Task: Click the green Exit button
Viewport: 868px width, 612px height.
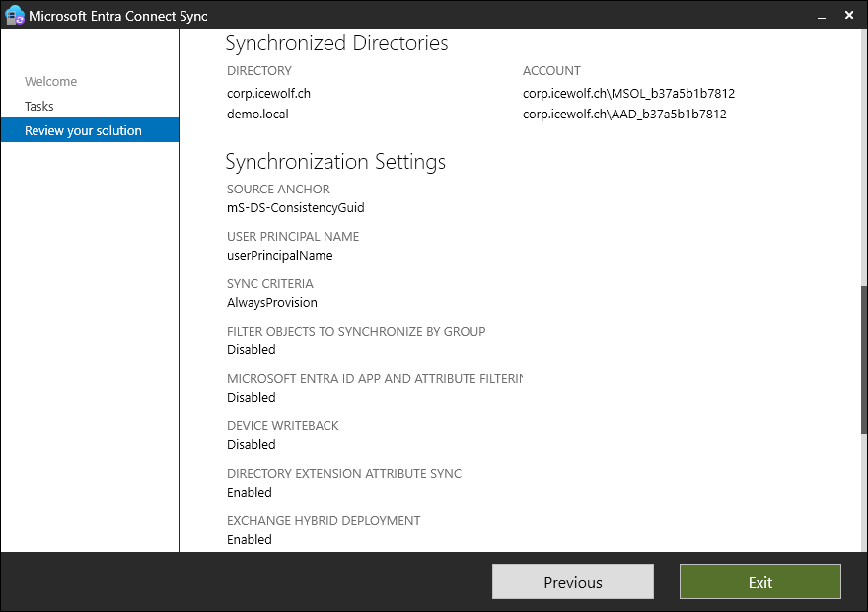Action: point(760,581)
